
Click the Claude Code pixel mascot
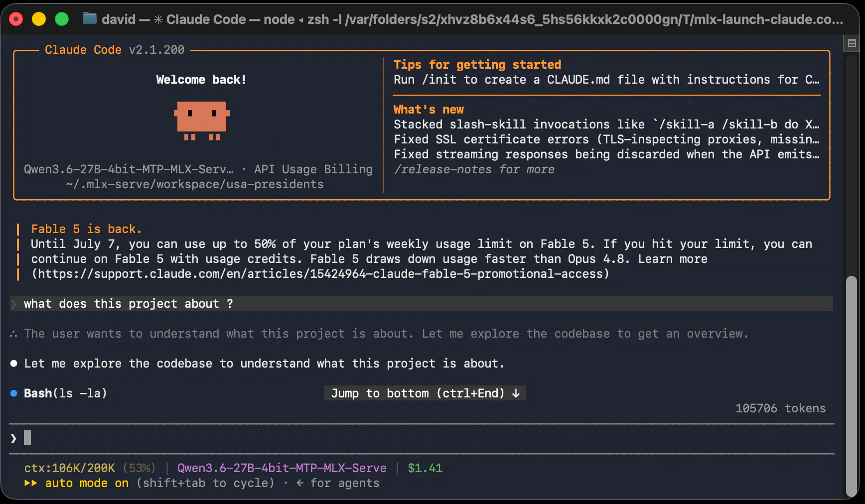202,121
